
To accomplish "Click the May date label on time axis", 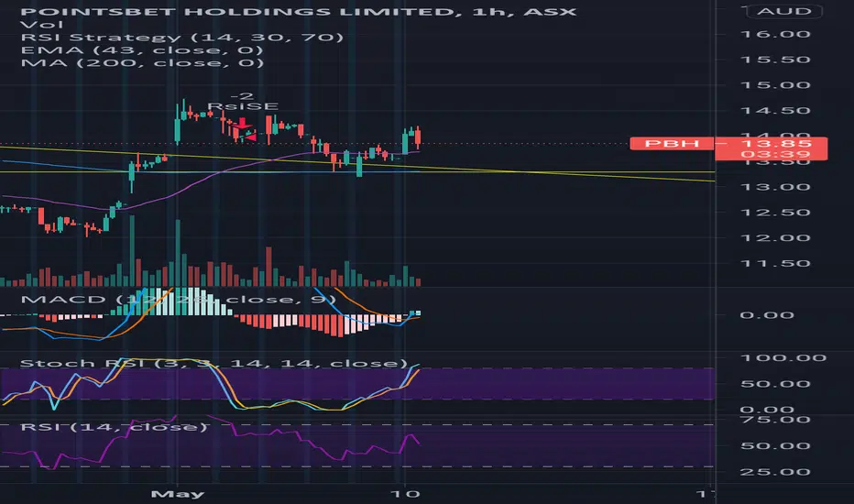I will 178,494.
